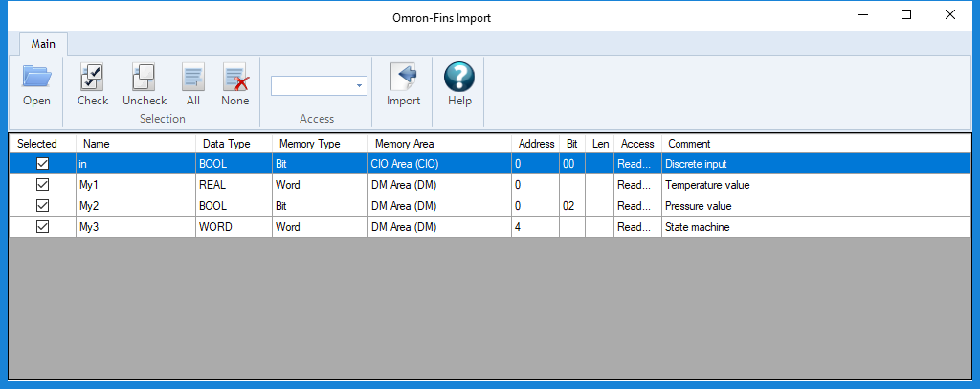
Task: Click the Uncheck selection icon
Action: click(144, 78)
